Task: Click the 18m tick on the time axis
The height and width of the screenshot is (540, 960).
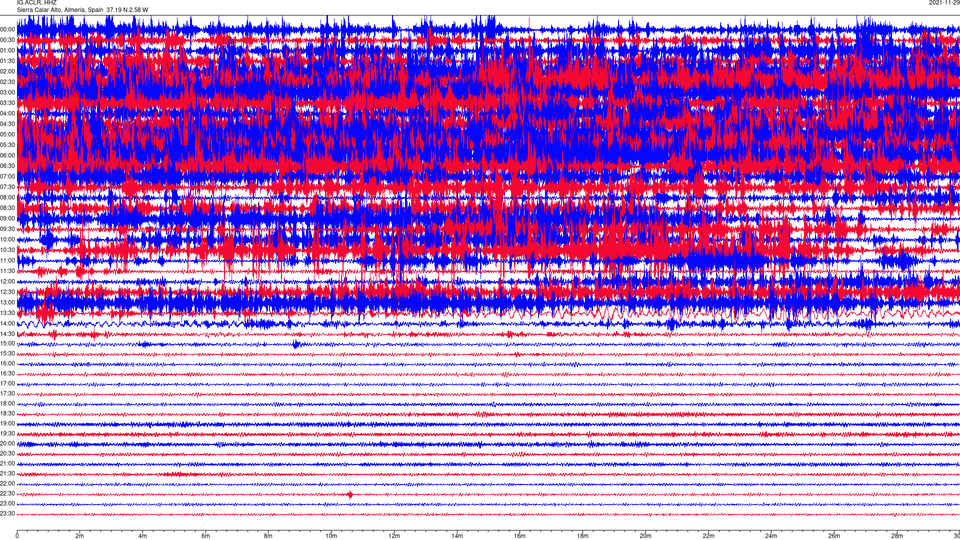Action: pyautogui.click(x=583, y=536)
